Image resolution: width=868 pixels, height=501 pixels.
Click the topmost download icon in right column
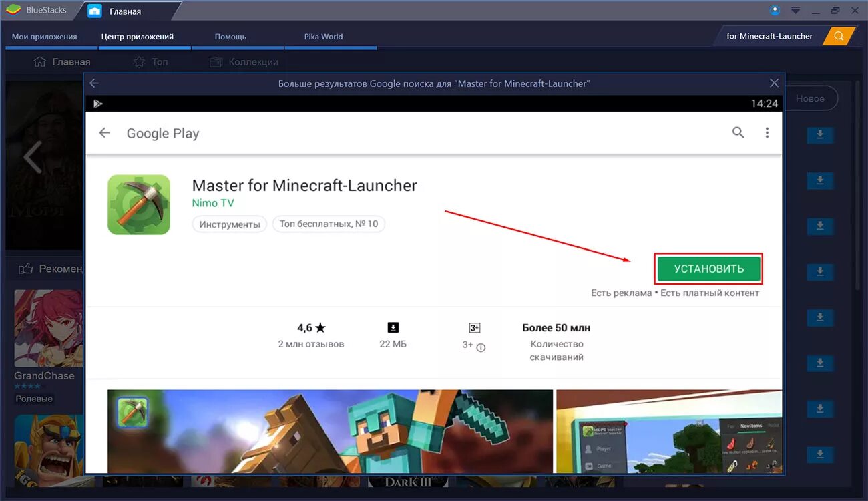coord(821,135)
